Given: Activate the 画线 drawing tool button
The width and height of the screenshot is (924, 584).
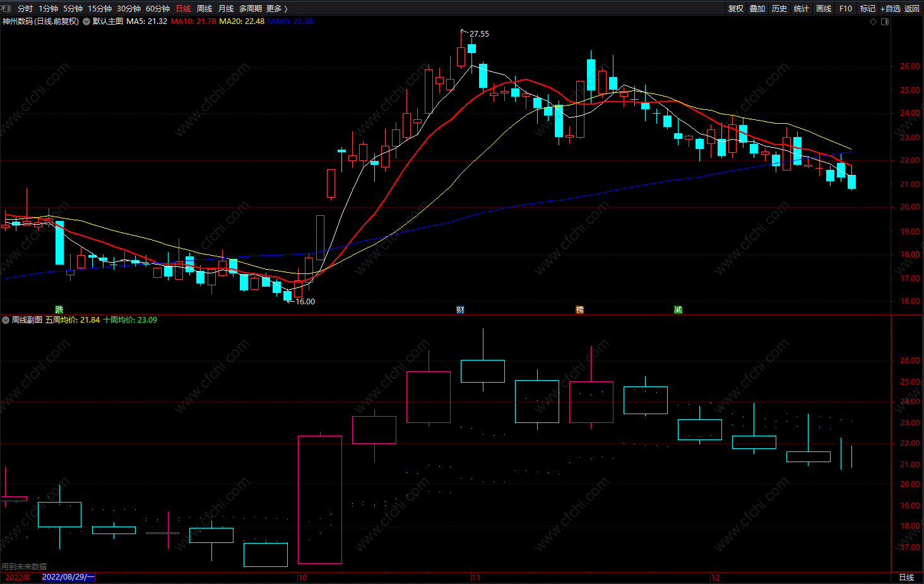Looking at the screenshot, I should pos(824,9).
